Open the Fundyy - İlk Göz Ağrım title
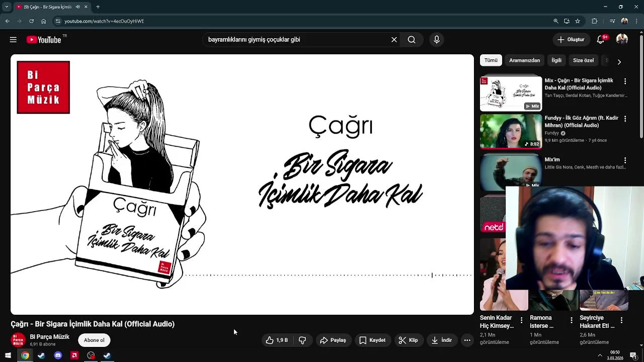Image resolution: width=644 pixels, height=362 pixels. click(582, 122)
